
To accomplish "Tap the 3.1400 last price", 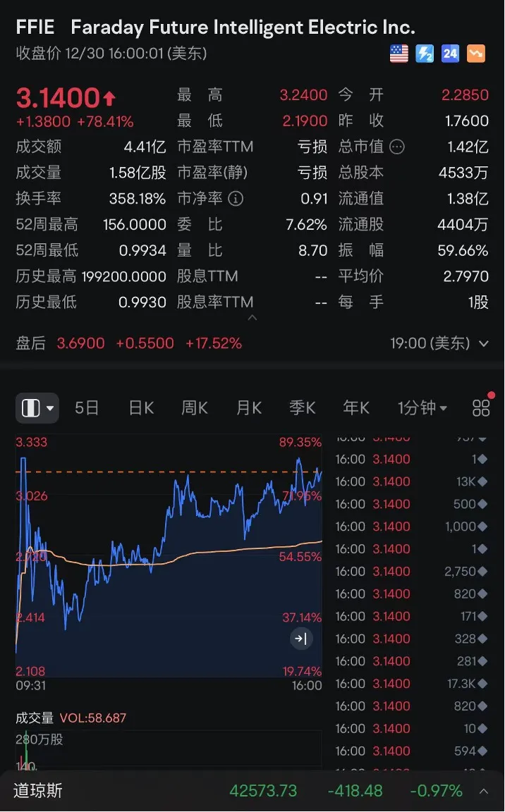I will [x=58, y=98].
